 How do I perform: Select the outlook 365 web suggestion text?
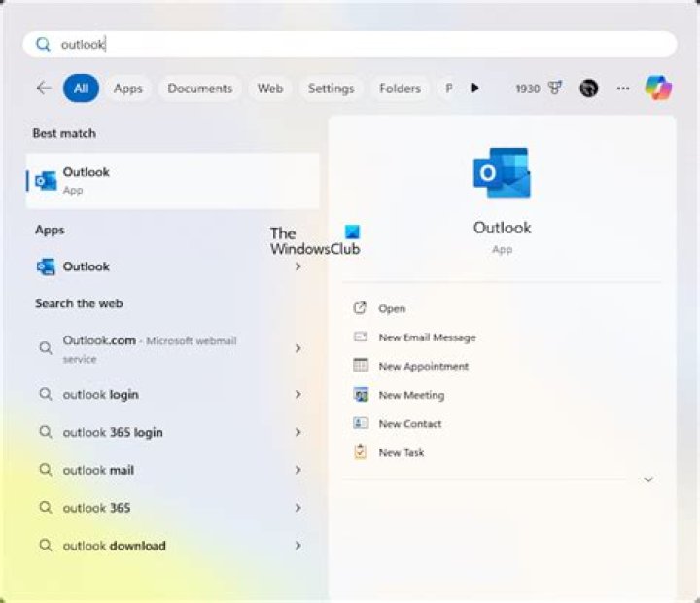96,508
